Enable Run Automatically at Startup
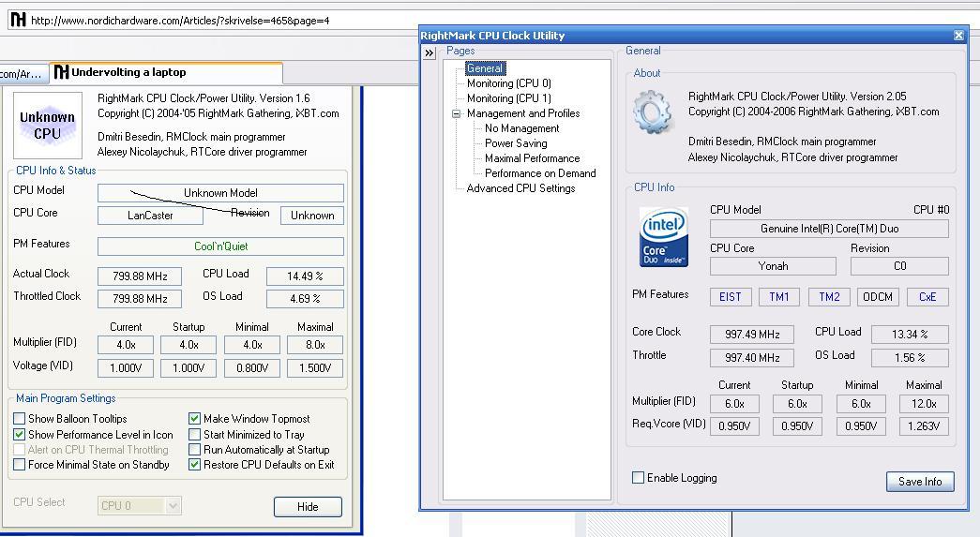 194,450
